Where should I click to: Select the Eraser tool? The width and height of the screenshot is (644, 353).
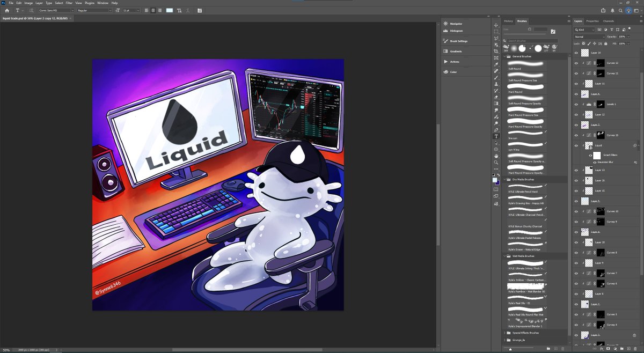pos(496,97)
